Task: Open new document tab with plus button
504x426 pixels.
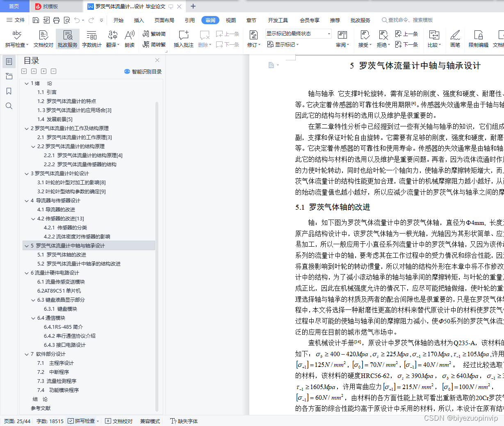Action: 193,6
